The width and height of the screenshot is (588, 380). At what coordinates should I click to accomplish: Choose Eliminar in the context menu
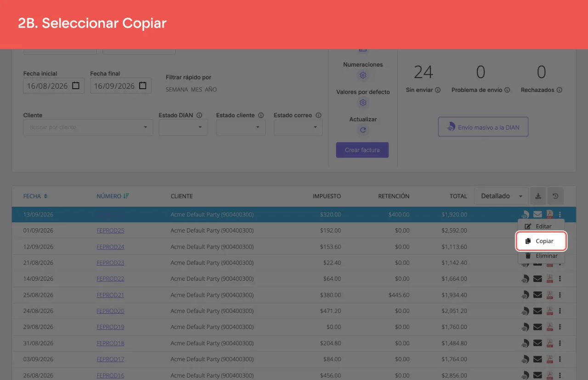coord(541,256)
